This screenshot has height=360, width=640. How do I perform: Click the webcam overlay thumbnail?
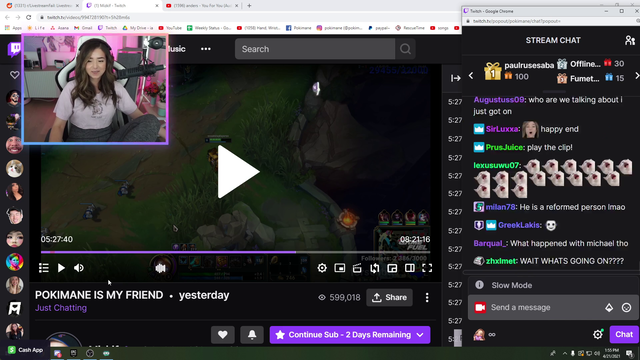pyautogui.click(x=95, y=89)
